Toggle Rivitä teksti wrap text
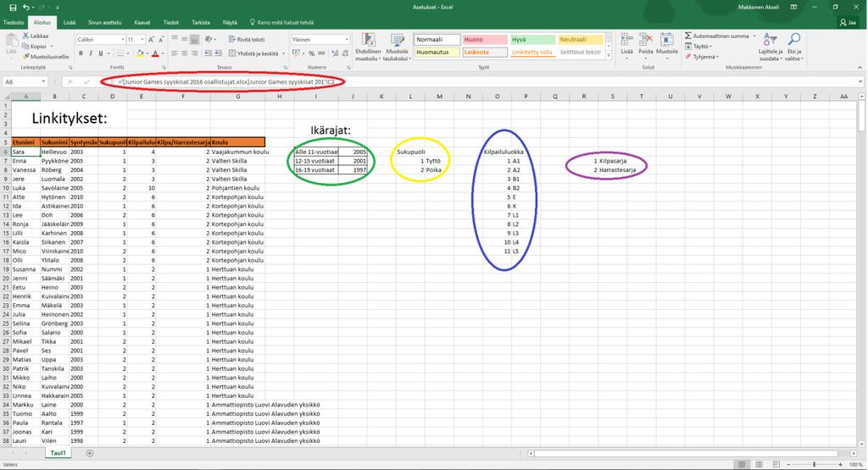The height and width of the screenshot is (470, 868). (x=247, y=40)
